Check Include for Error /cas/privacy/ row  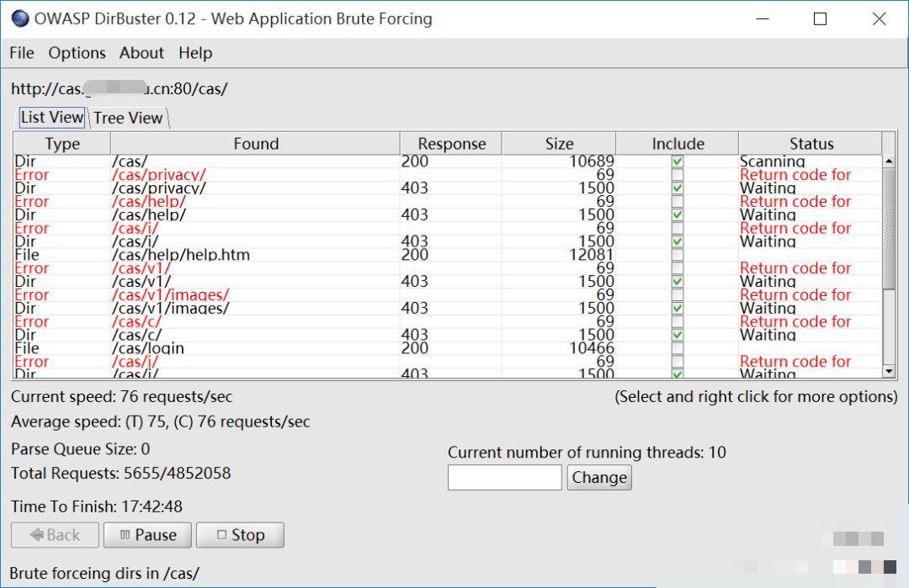(677, 174)
